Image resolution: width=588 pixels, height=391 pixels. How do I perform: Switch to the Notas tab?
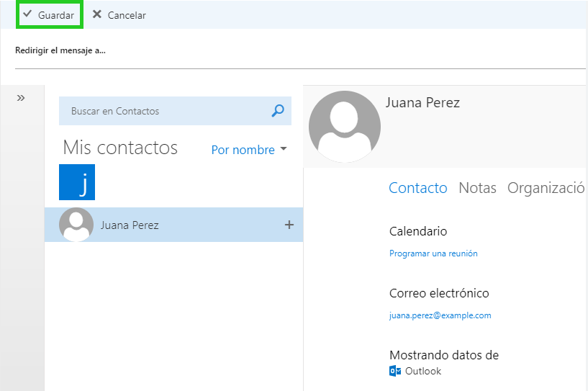tap(477, 188)
